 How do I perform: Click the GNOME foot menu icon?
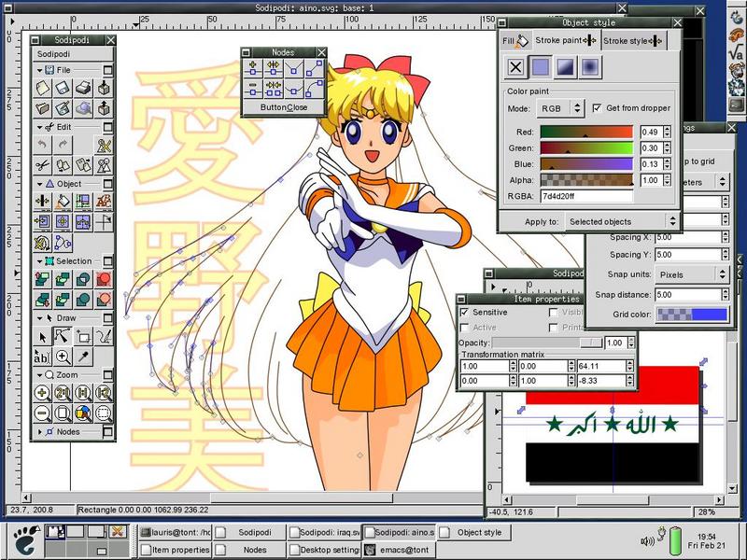[25, 540]
